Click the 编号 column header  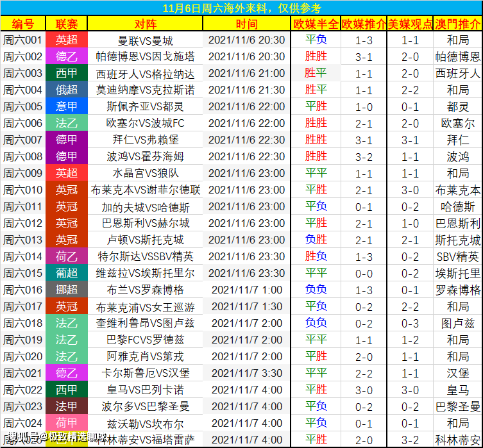[x=23, y=23]
